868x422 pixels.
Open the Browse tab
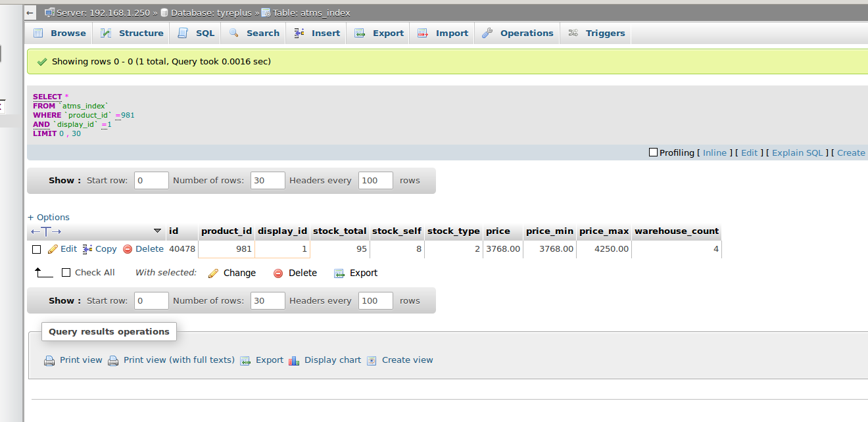(x=60, y=33)
